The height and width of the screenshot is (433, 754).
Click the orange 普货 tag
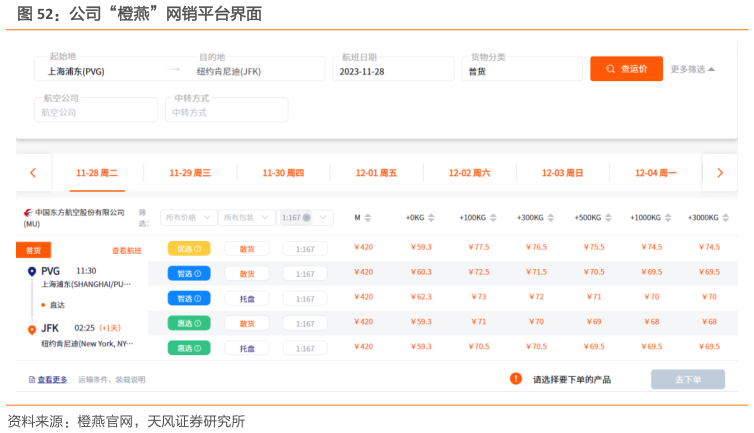[x=34, y=250]
